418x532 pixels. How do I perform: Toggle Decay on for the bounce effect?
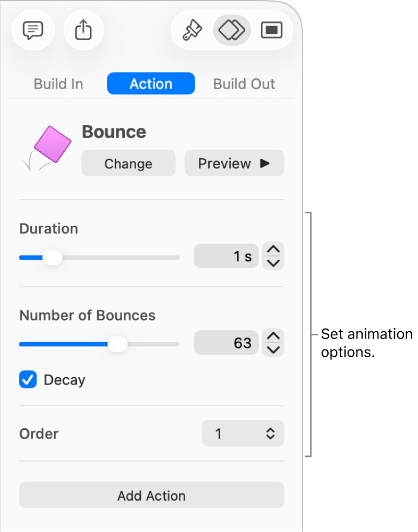click(x=28, y=380)
